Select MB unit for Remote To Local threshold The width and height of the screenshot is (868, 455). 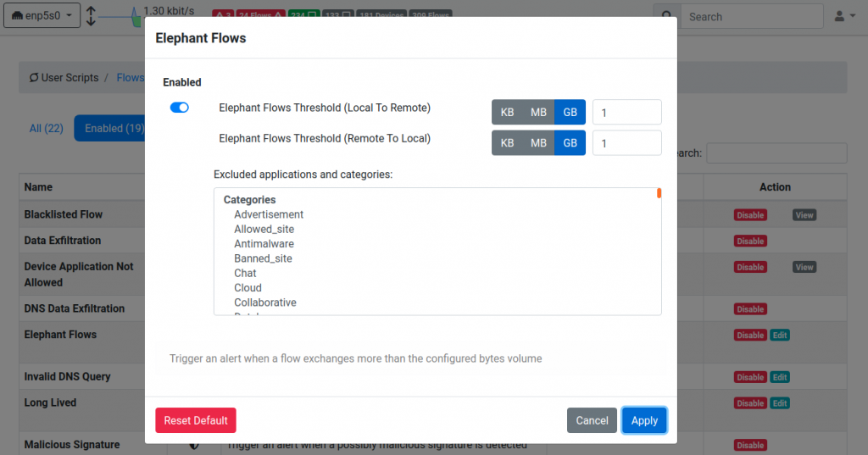click(538, 143)
